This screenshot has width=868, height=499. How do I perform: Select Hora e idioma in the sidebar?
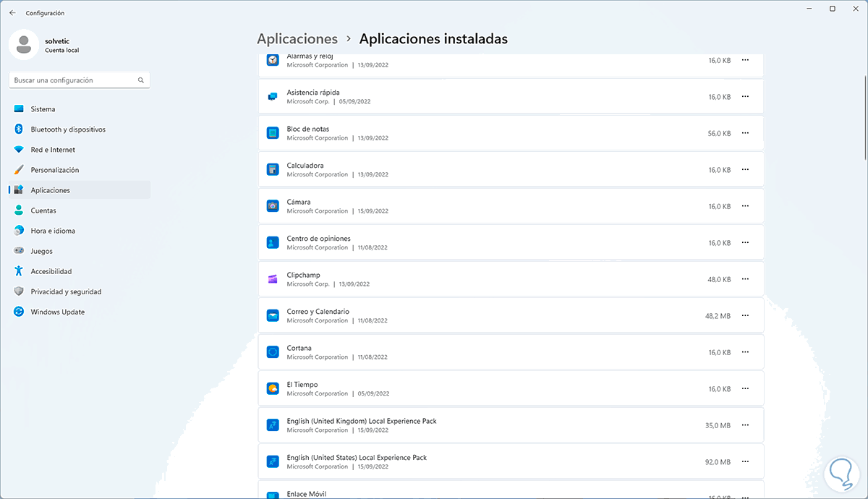(80, 231)
